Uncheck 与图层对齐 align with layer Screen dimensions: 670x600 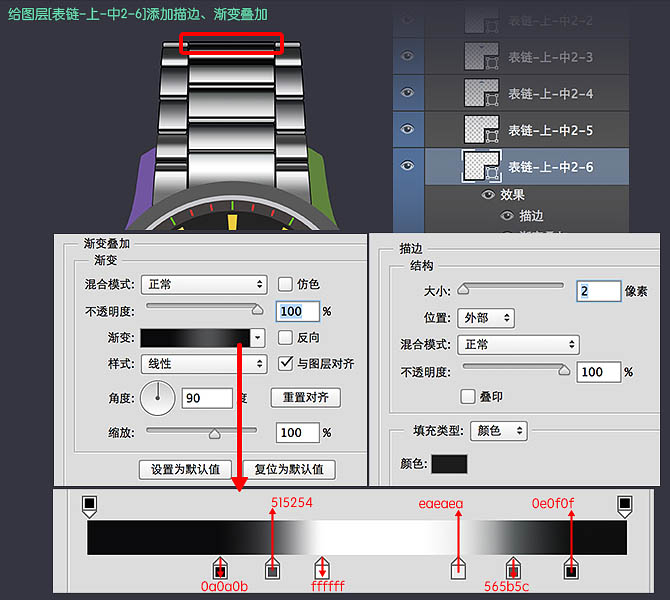point(285,364)
